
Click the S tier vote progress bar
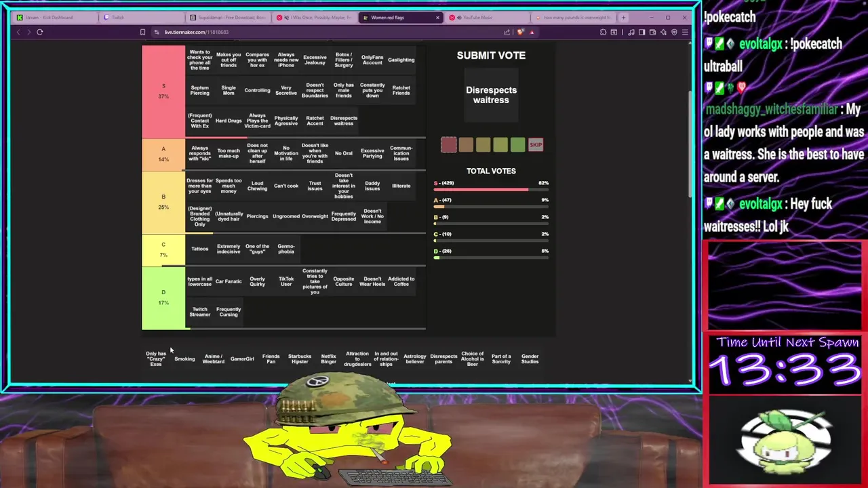click(x=491, y=190)
